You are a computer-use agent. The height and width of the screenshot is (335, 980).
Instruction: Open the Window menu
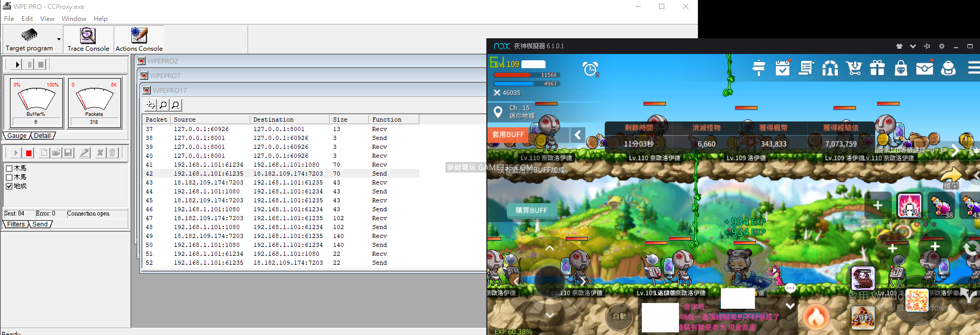(74, 18)
